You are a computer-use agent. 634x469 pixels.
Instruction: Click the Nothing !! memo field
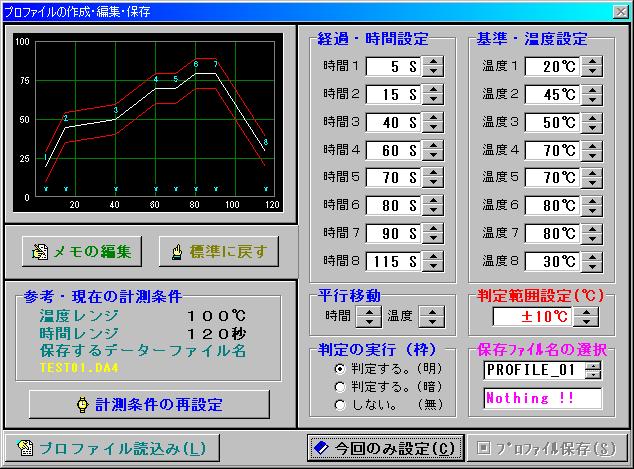[x=543, y=398]
